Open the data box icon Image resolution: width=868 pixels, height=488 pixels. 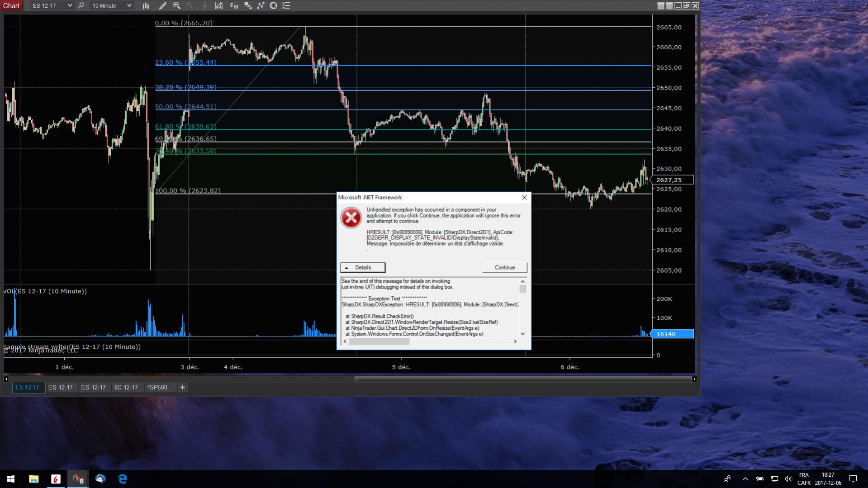(219, 5)
